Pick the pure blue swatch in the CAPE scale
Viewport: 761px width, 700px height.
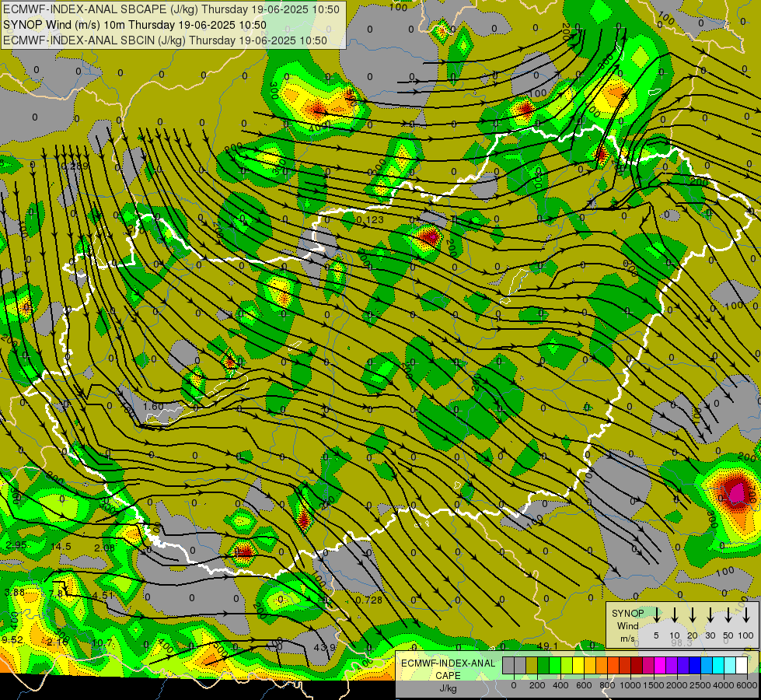click(694, 665)
